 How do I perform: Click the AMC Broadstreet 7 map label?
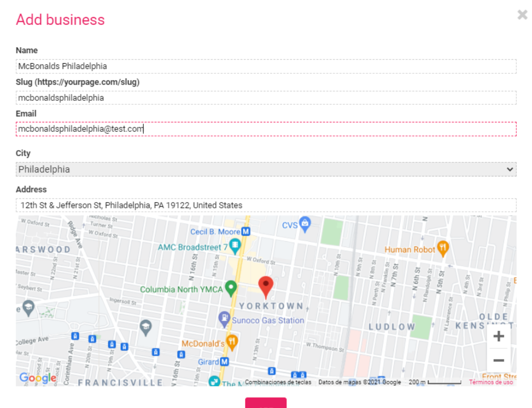coord(193,247)
